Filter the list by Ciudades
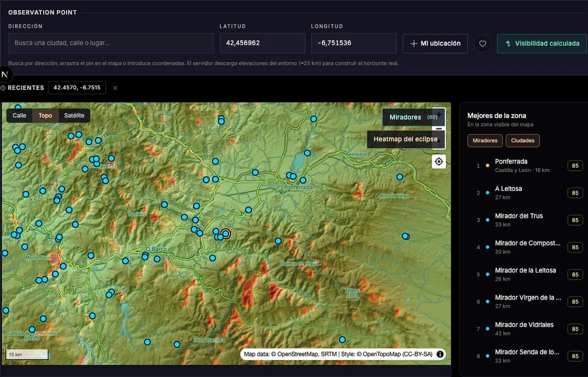This screenshot has height=377, width=588. [x=523, y=141]
